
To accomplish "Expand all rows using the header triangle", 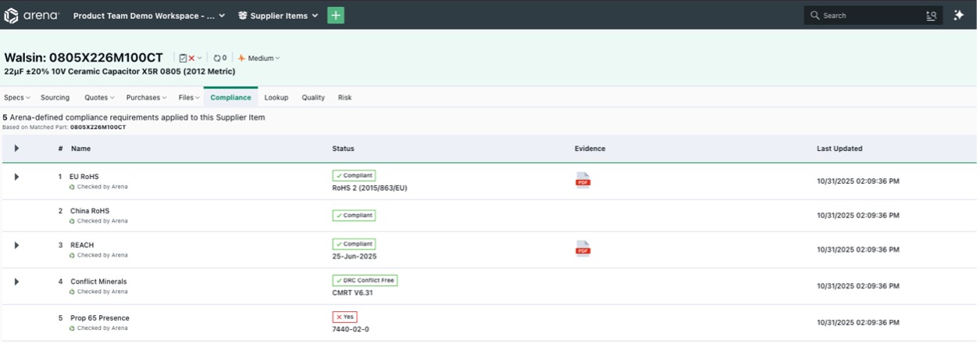I will pyautogui.click(x=16, y=149).
